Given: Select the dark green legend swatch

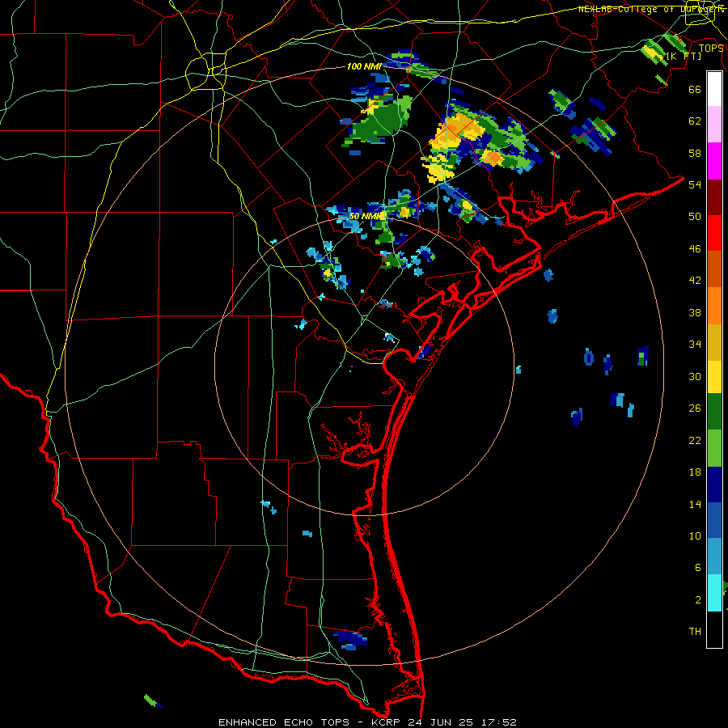Looking at the screenshot, I should pos(714,412).
